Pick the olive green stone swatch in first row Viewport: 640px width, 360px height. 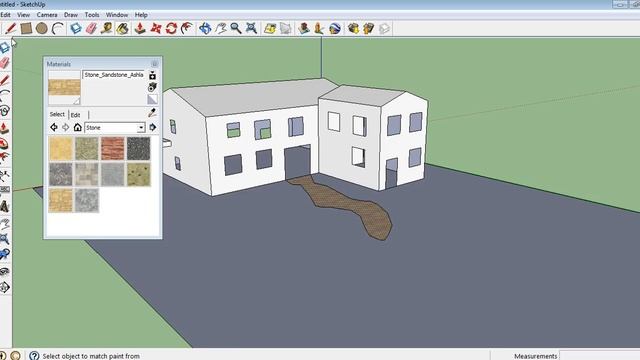pos(87,149)
